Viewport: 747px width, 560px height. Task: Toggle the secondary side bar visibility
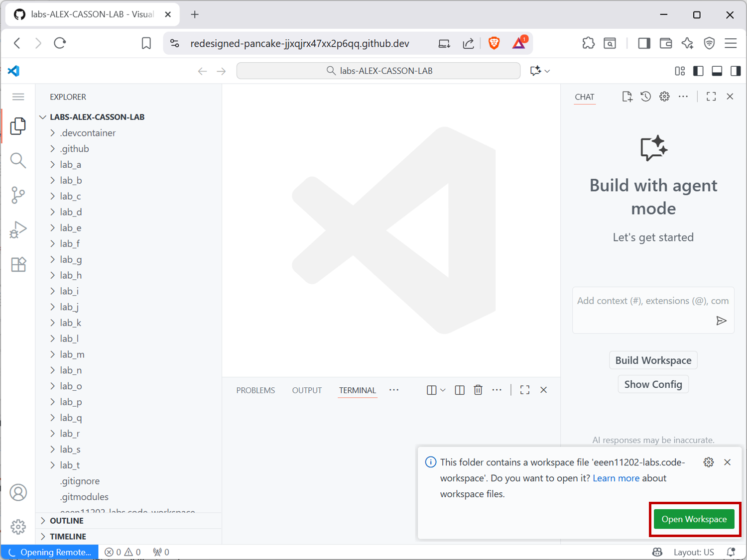click(x=736, y=71)
